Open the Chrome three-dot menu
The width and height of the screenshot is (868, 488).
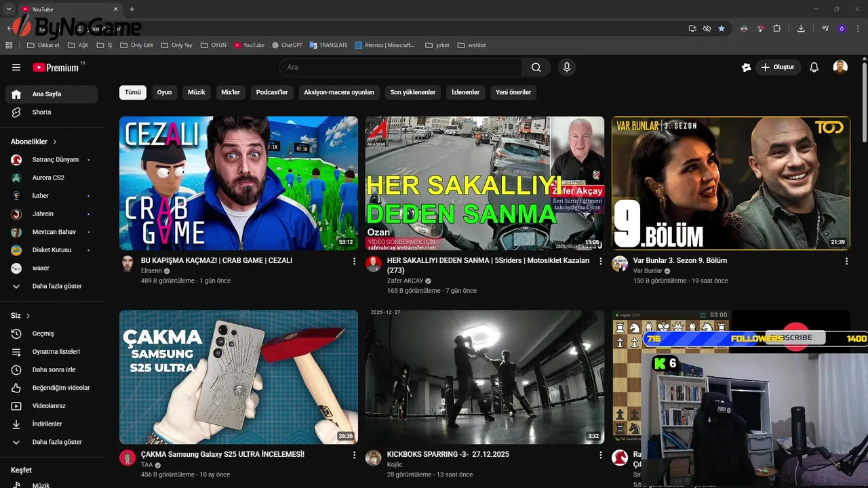pos(858,28)
